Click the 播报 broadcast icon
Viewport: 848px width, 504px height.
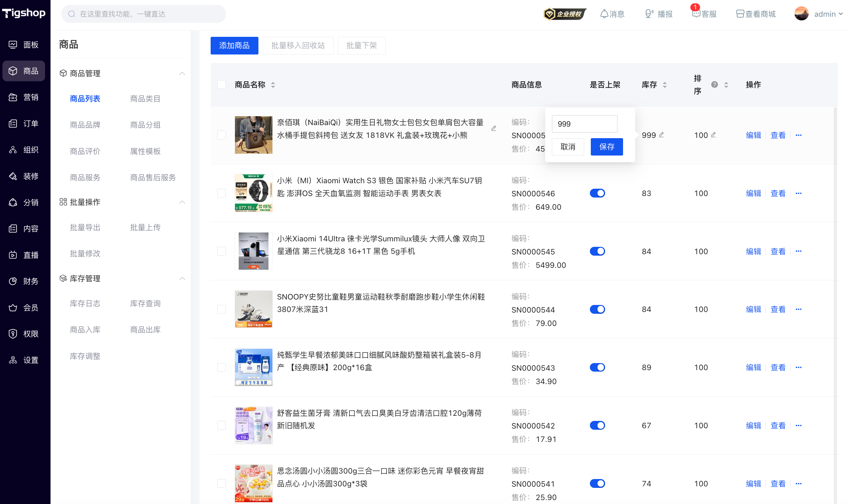click(649, 14)
